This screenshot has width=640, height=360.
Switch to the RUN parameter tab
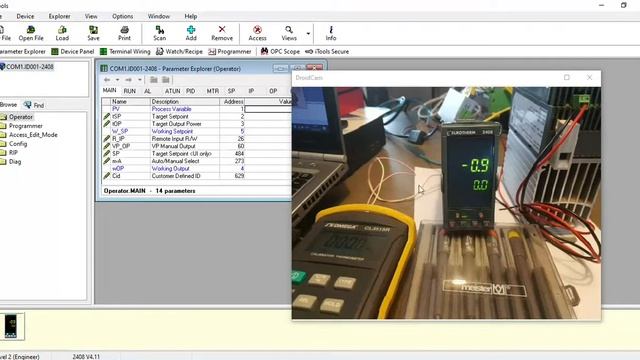point(130,91)
